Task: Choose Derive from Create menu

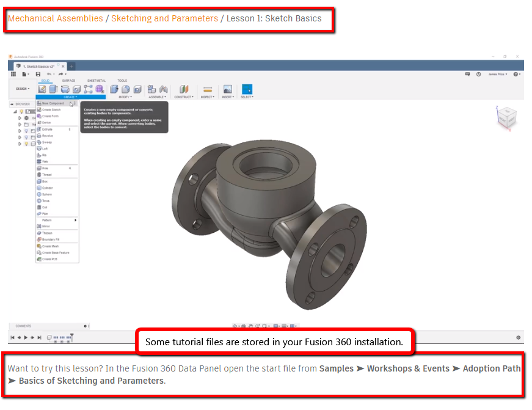Action: pos(57,123)
